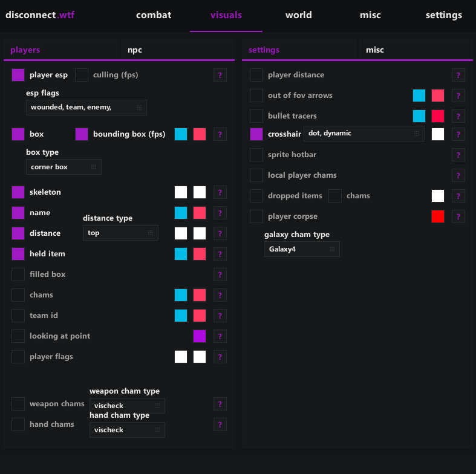Click the disconnect.wtf logo text

[x=41, y=15]
